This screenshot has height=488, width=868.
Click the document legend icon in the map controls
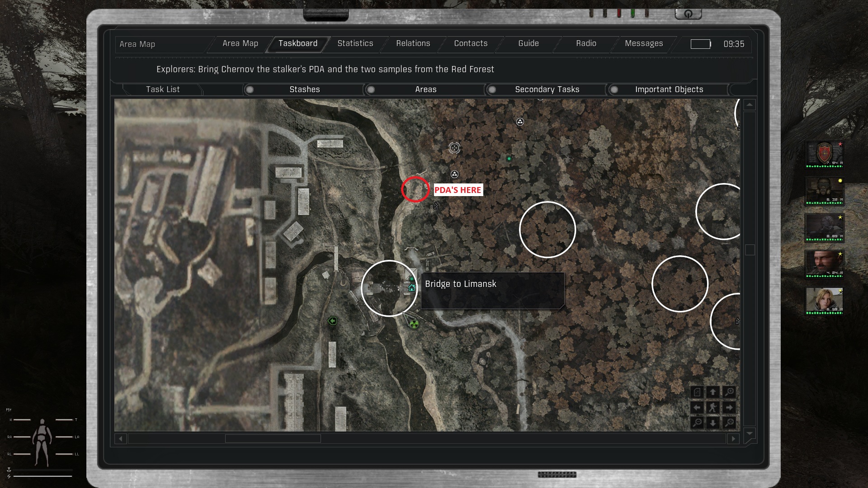[x=697, y=392]
